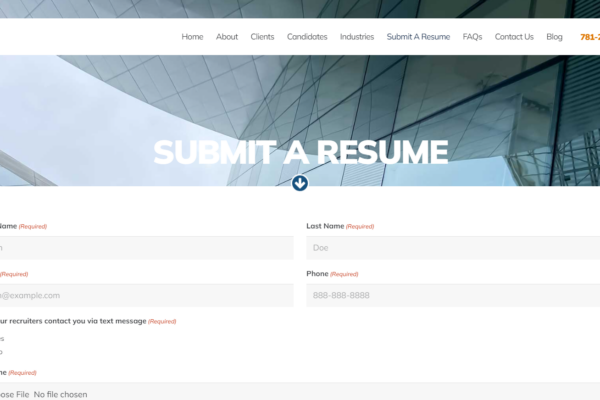Click the orange phone number link
Screen dimensions: 600x400
[x=590, y=37]
